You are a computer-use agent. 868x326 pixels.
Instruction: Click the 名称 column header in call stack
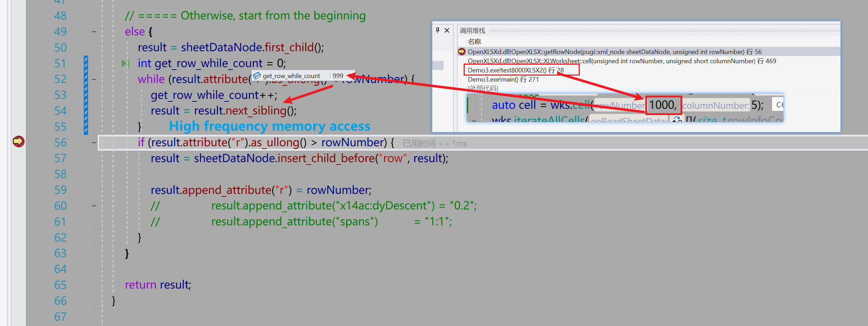tap(475, 42)
